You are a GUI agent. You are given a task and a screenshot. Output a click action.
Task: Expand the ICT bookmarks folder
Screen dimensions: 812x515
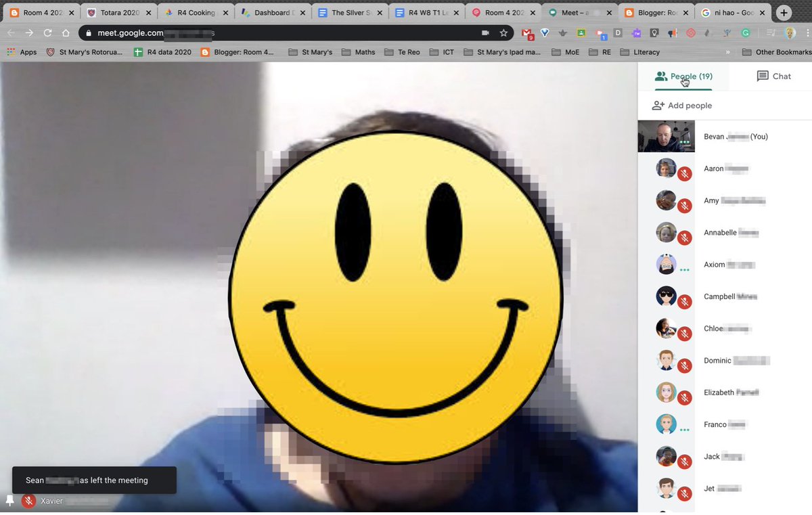(441, 52)
